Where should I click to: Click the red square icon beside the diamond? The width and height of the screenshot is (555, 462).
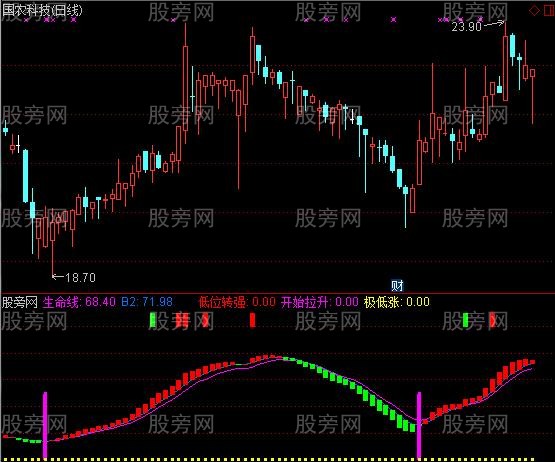549,11
